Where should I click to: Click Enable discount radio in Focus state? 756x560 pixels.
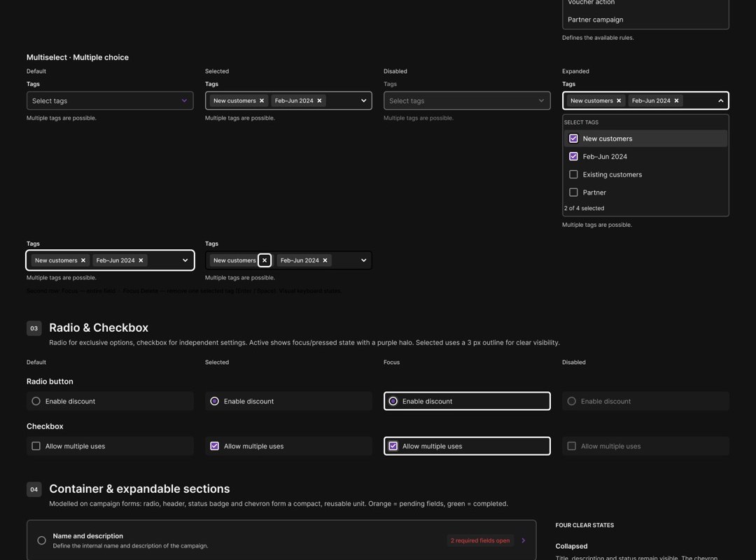click(x=393, y=401)
